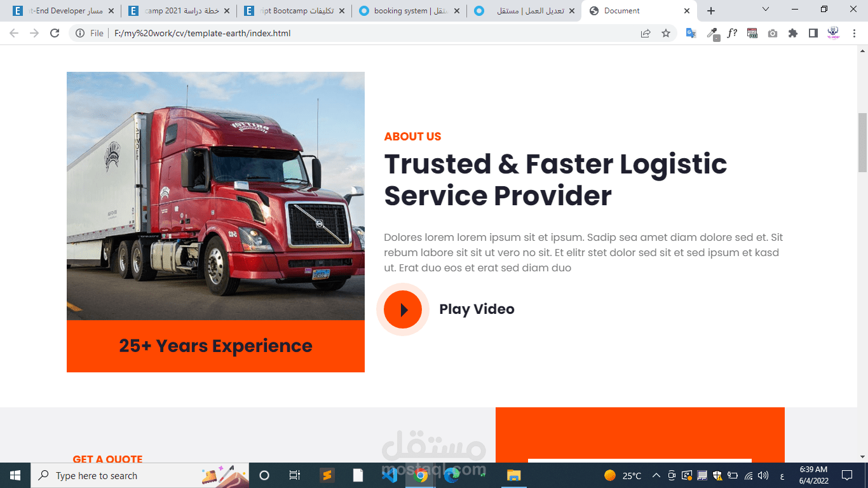Switch input language via the tray indicator

point(782,475)
